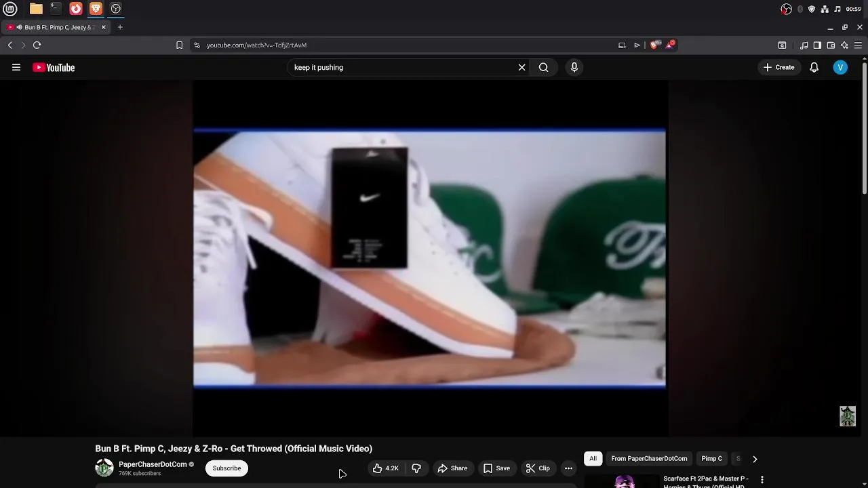Close the Bun B YouTube tab
This screenshot has height=488, width=868.
pyautogui.click(x=104, y=27)
